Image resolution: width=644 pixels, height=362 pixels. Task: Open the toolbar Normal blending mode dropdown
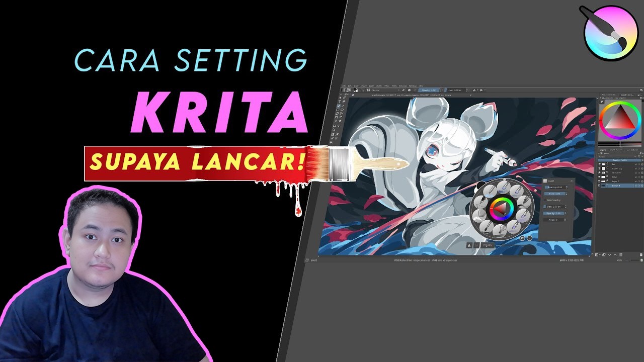pyautogui.click(x=386, y=90)
